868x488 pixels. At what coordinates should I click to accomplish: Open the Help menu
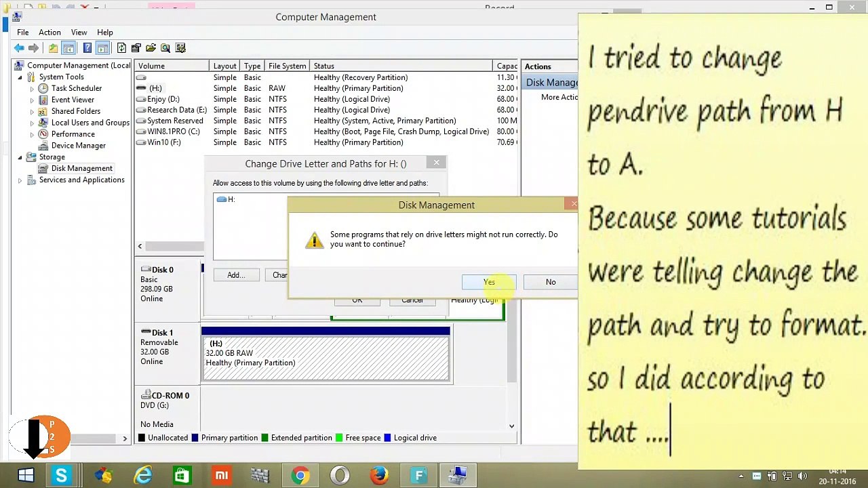[x=104, y=33]
